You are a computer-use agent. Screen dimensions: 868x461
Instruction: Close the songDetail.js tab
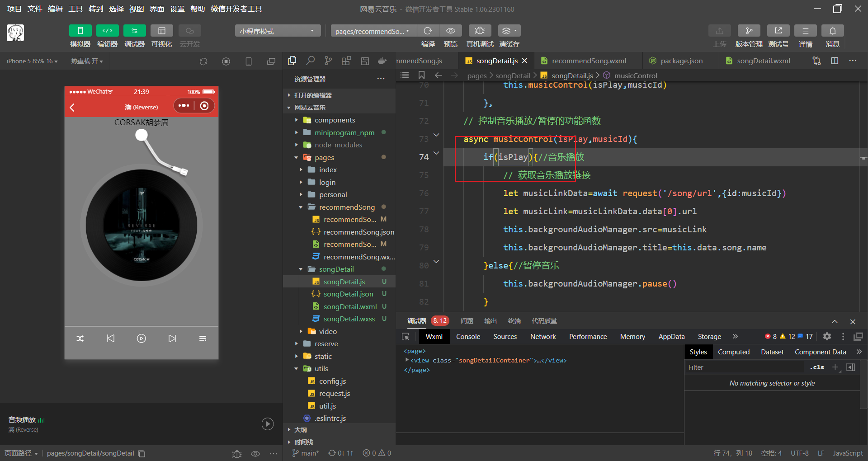click(525, 61)
